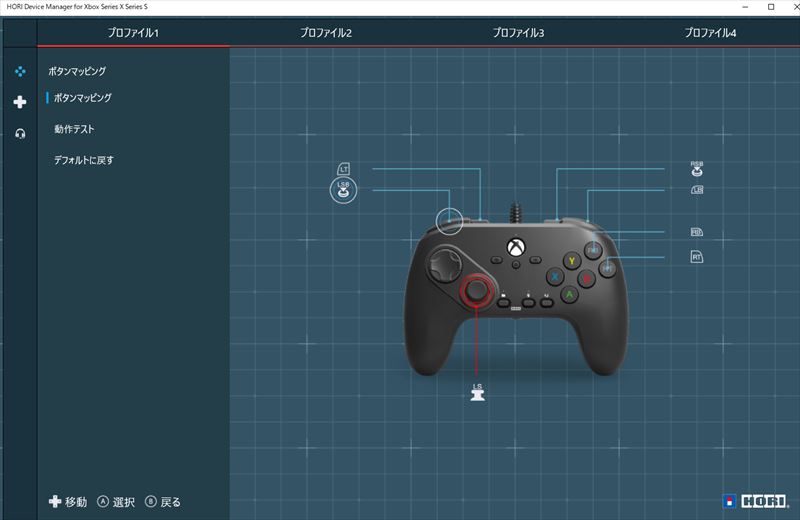Click the yellow Y button on controller
Screen dimensions: 800x520
[572, 261]
